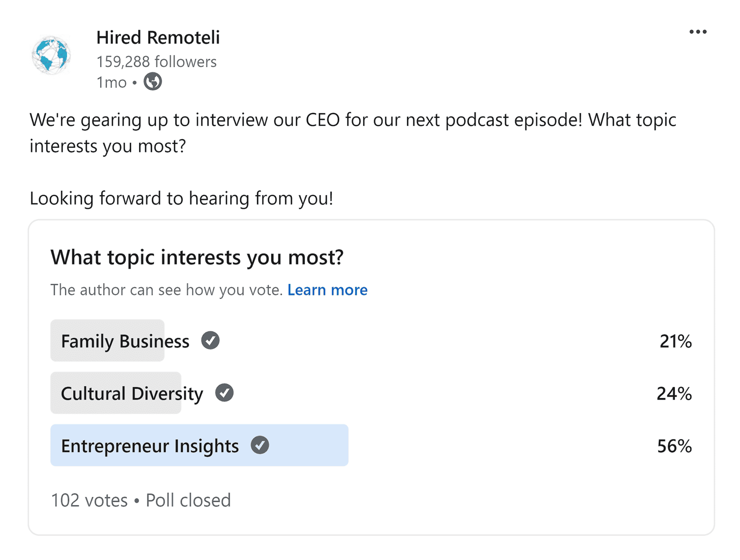Click the Poll closed status text
The image size is (740, 560).
(188, 500)
